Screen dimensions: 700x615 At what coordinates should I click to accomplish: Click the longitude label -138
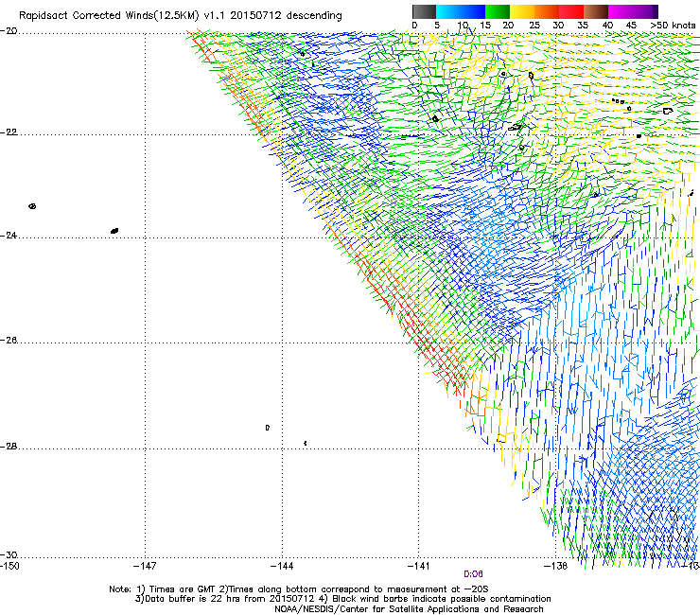click(x=555, y=567)
